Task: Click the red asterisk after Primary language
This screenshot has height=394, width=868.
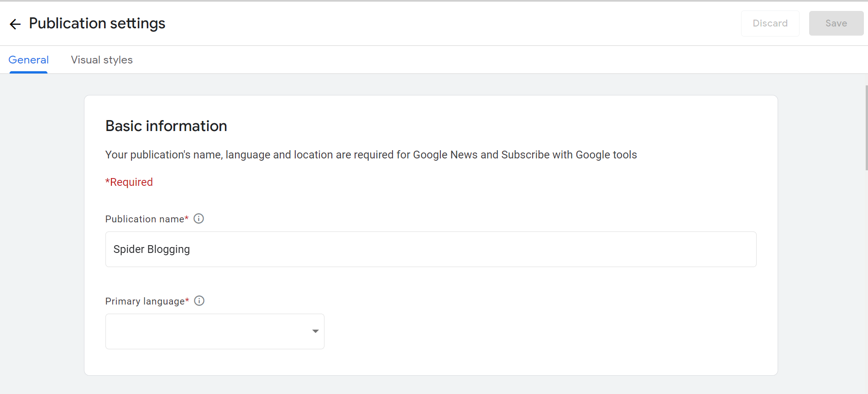Action: (187, 301)
